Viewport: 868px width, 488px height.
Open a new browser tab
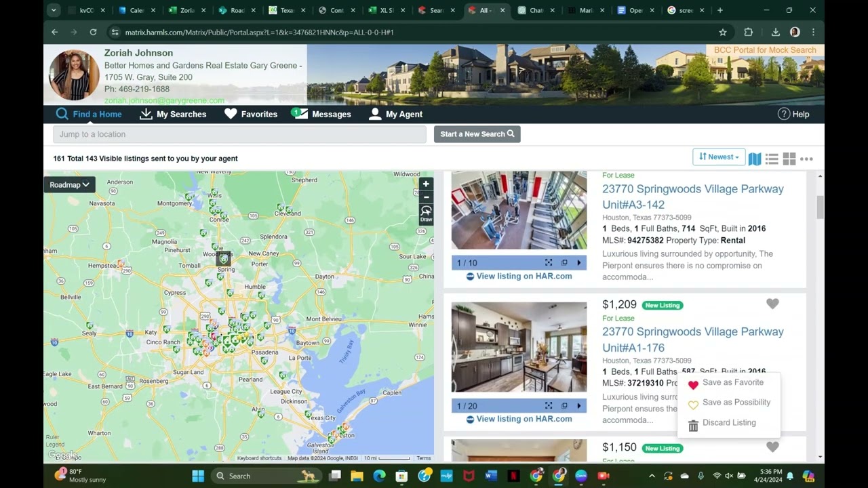[720, 10]
